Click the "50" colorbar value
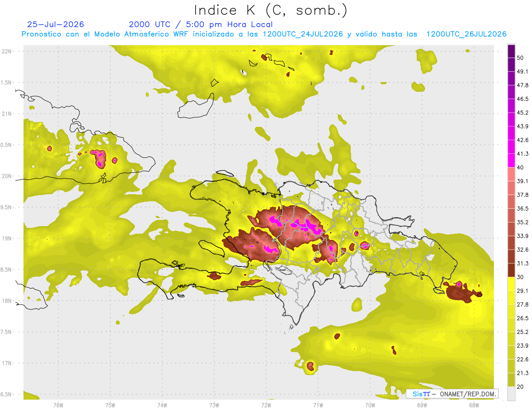The height and width of the screenshot is (411, 532). 521,58
